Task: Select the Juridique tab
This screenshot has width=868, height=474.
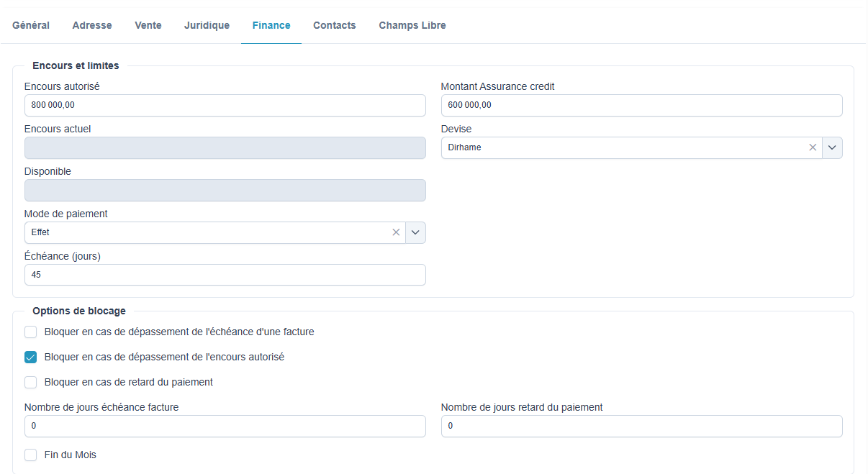Action: pos(207,25)
